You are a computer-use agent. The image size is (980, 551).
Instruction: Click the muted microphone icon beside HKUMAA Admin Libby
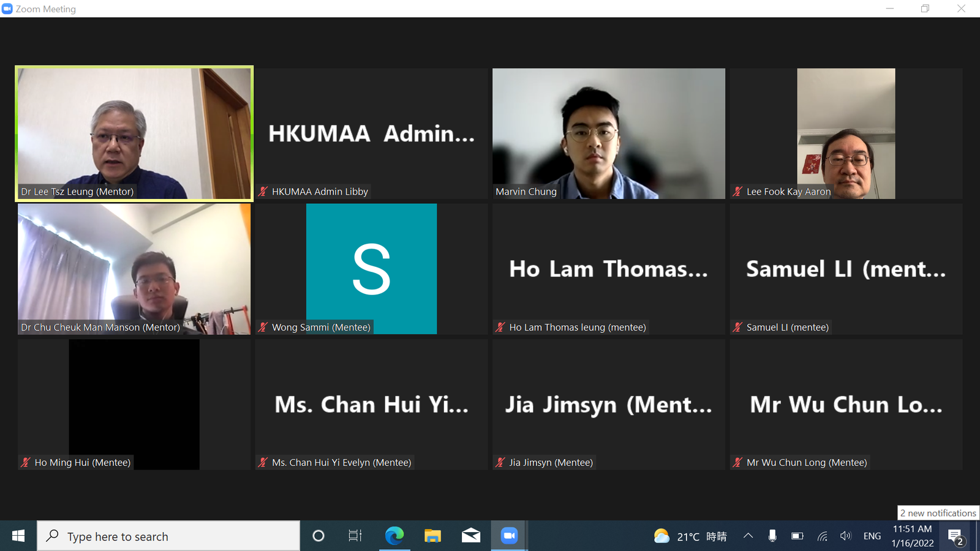click(x=263, y=192)
